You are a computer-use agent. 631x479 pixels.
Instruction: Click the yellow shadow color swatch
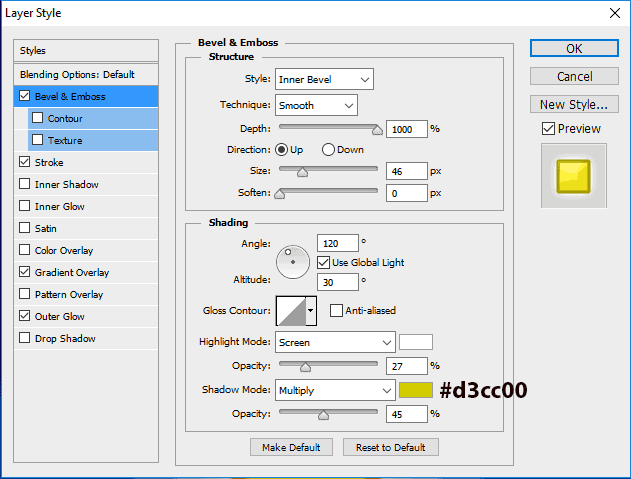point(416,390)
